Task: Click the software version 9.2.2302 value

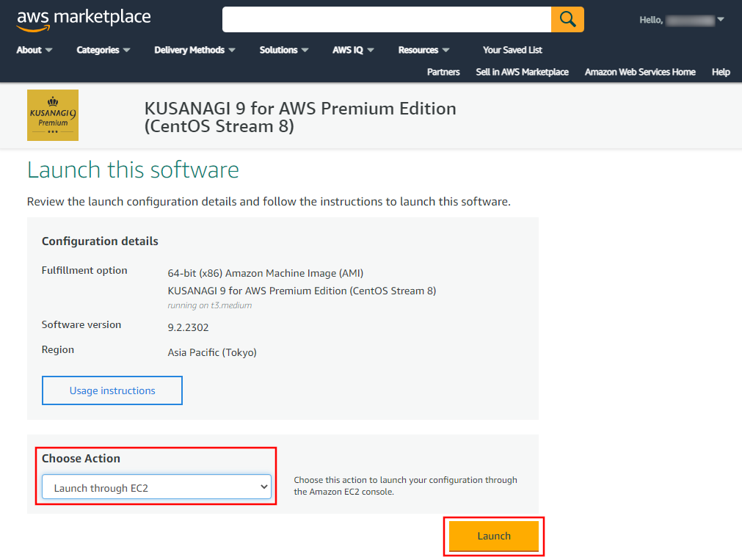Action: coord(188,327)
